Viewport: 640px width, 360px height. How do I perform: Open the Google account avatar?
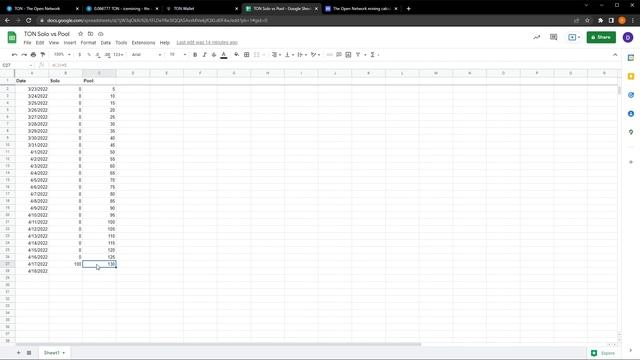628,37
